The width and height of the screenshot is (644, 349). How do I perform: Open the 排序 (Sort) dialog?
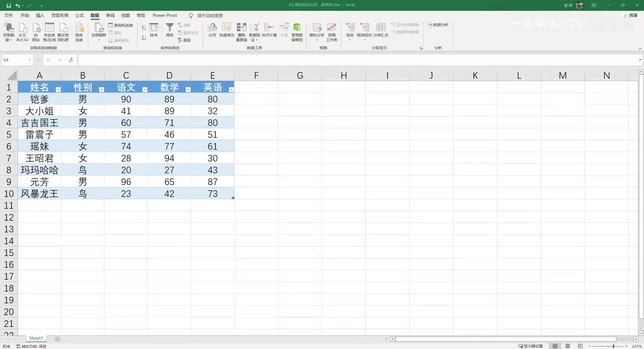(x=154, y=31)
